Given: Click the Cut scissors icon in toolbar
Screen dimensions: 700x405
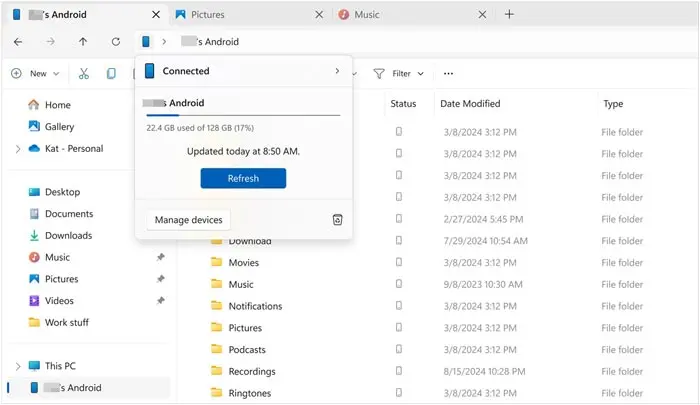Looking at the screenshot, I should coord(84,73).
